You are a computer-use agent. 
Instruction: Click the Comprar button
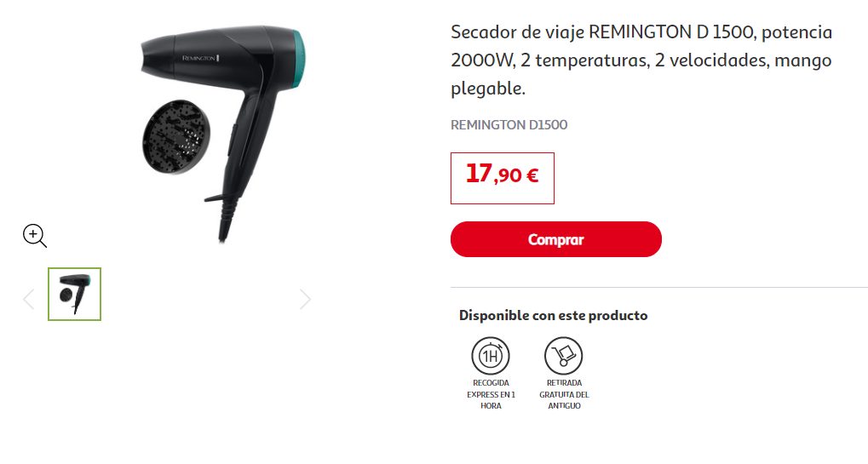click(555, 239)
